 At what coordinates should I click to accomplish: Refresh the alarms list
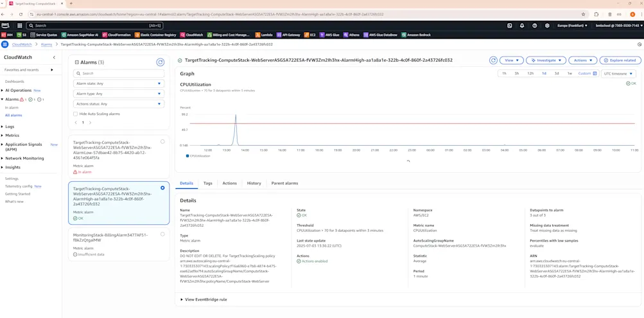tap(160, 62)
